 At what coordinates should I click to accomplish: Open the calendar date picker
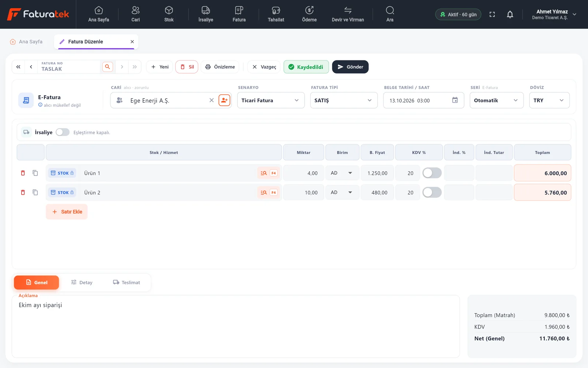point(455,100)
